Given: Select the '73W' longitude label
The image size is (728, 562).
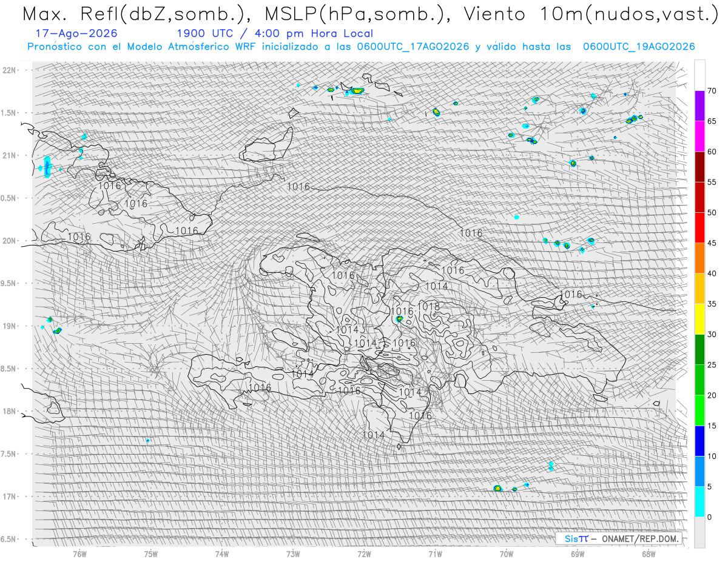Looking at the screenshot, I should (x=293, y=554).
